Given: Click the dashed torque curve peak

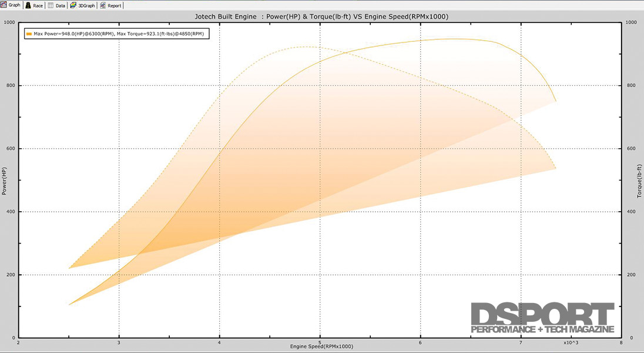Looking at the screenshot, I should 305,46.
